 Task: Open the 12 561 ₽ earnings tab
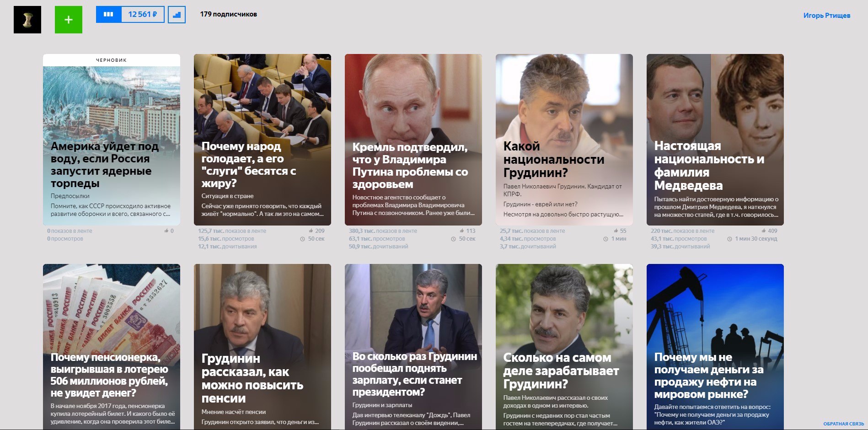[143, 15]
